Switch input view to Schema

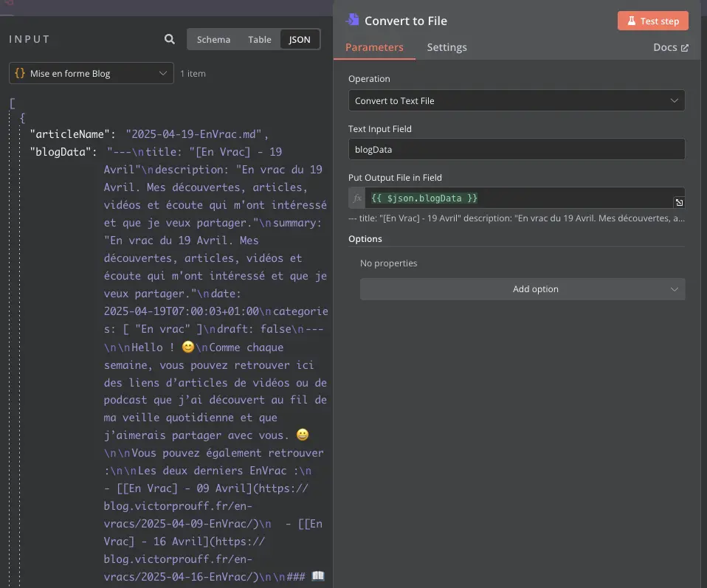click(213, 40)
